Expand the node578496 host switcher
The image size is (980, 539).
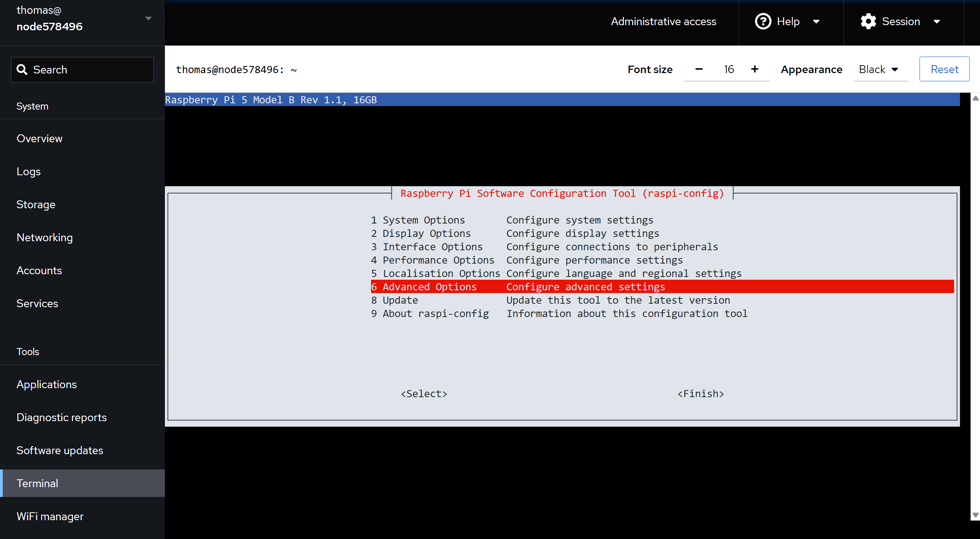(148, 18)
